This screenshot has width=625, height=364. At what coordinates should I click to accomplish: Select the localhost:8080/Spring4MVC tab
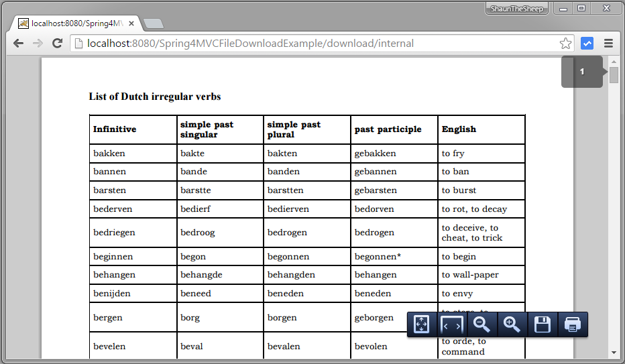[x=75, y=23]
